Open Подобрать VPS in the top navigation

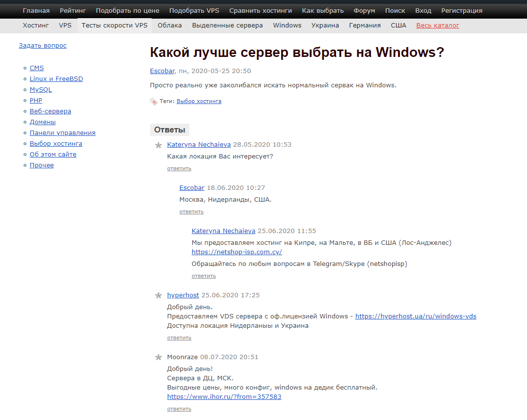(194, 10)
